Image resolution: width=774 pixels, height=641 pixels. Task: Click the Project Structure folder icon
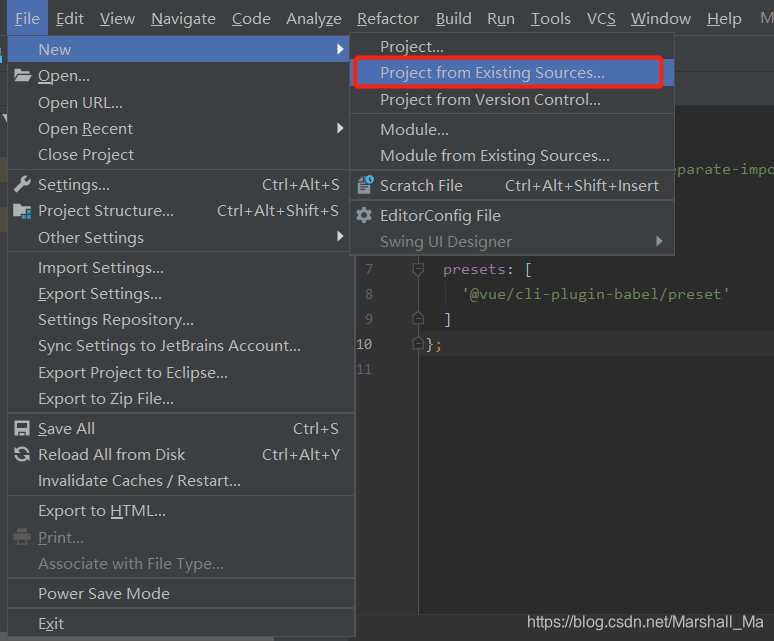22,211
